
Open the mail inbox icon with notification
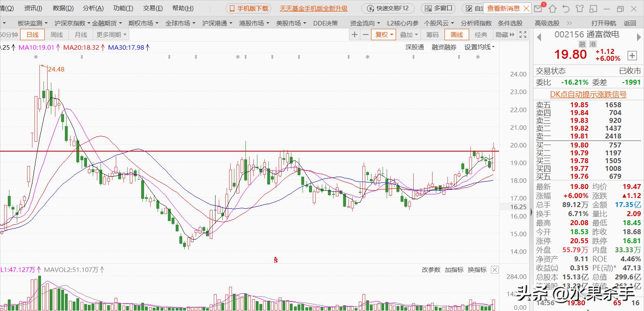(x=539, y=8)
